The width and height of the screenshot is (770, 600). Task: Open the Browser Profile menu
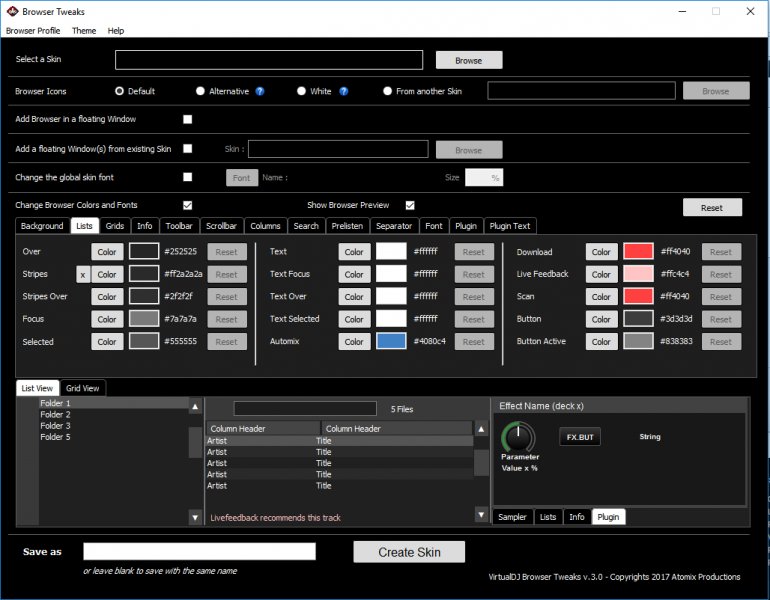pyautogui.click(x=33, y=31)
